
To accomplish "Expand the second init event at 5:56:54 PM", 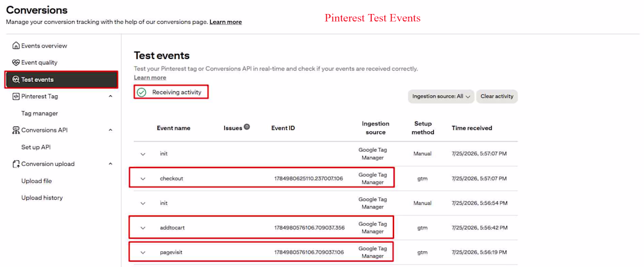I will point(143,203).
